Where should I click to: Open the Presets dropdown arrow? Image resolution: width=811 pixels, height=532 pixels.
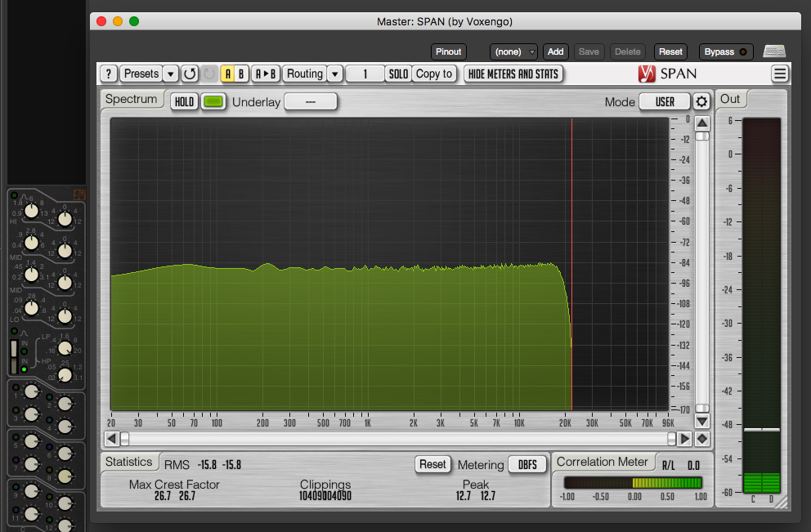click(171, 74)
